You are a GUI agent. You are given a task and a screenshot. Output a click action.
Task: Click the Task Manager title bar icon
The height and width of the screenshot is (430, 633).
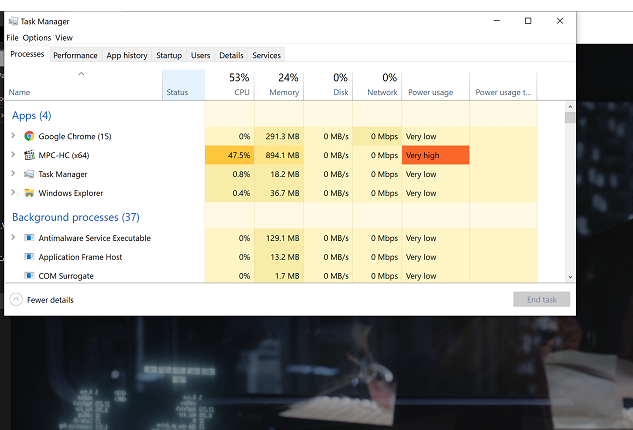coord(13,21)
